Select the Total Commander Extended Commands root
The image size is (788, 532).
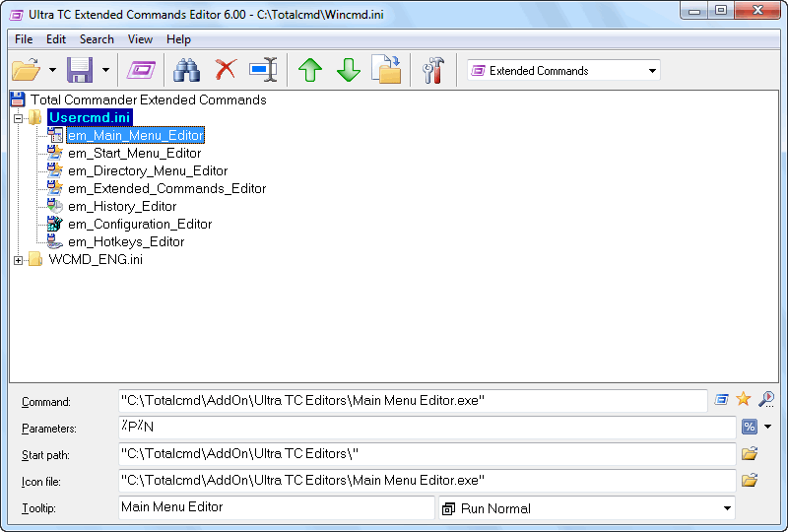(x=149, y=100)
